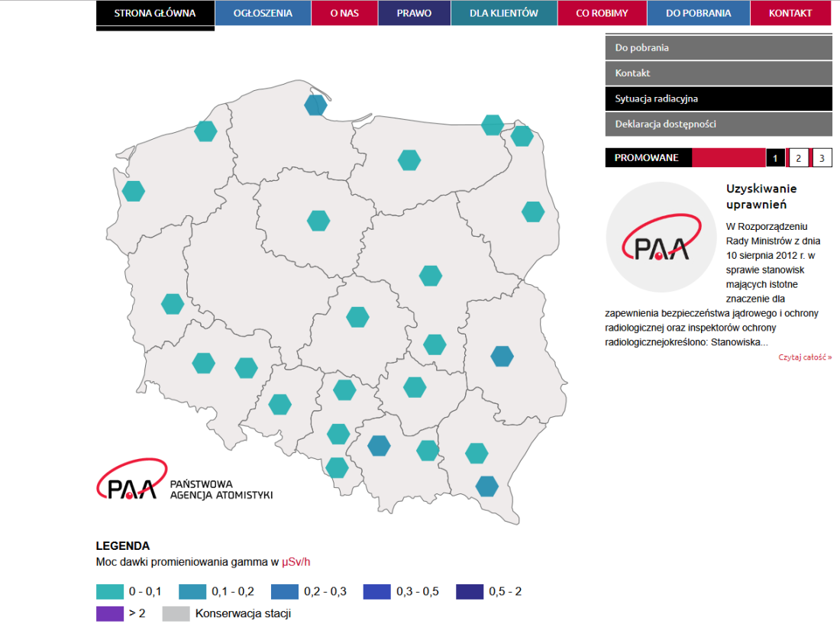The image size is (840, 640).
Task: Click the southernmost teal hexagon in the Silesian region
Action: [x=337, y=467]
